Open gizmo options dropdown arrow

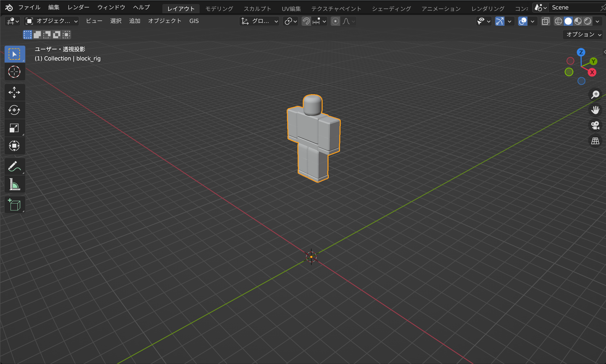point(509,21)
